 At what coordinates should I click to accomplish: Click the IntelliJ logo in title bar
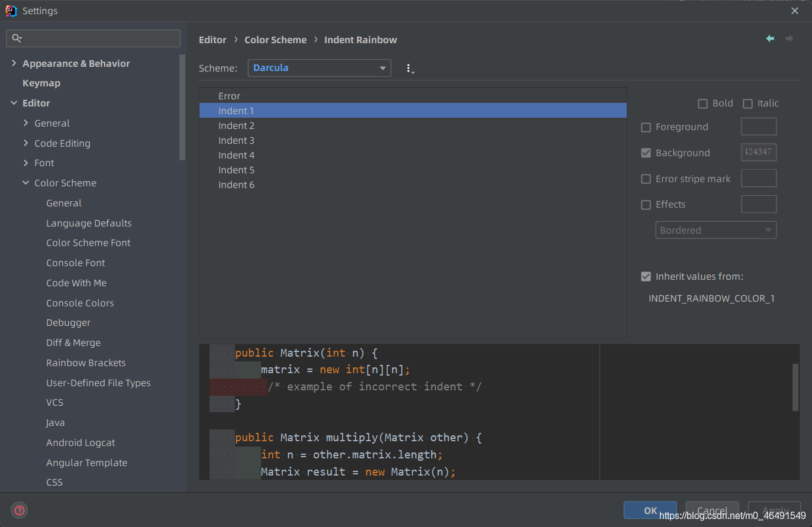[11, 11]
